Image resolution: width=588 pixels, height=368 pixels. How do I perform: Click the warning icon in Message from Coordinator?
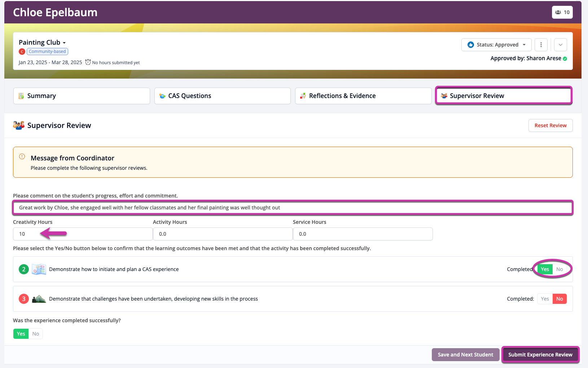point(22,156)
